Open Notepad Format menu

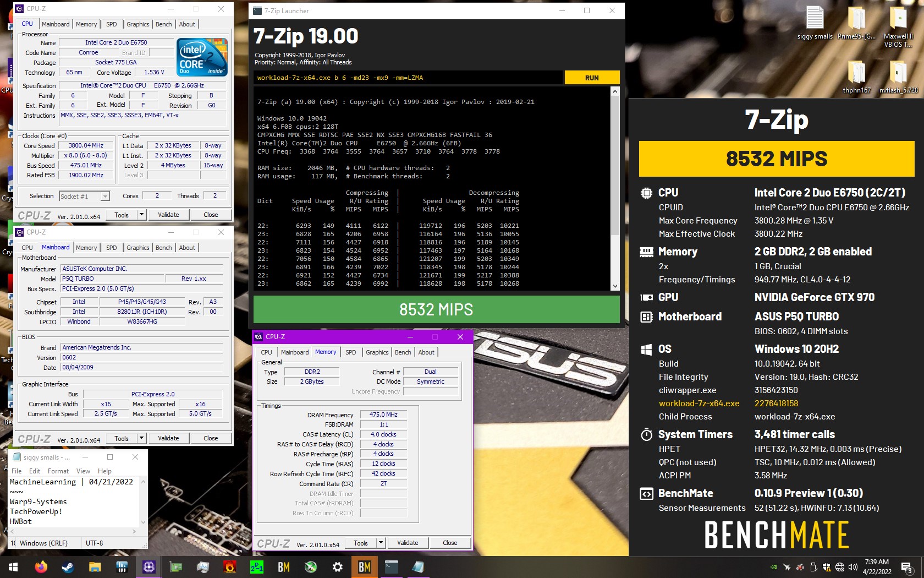pos(58,471)
